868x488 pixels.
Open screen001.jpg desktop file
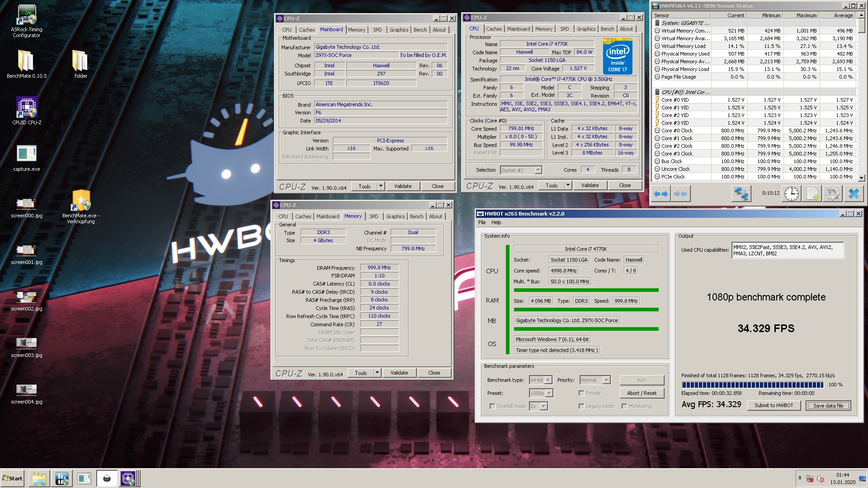pyautogui.click(x=26, y=254)
